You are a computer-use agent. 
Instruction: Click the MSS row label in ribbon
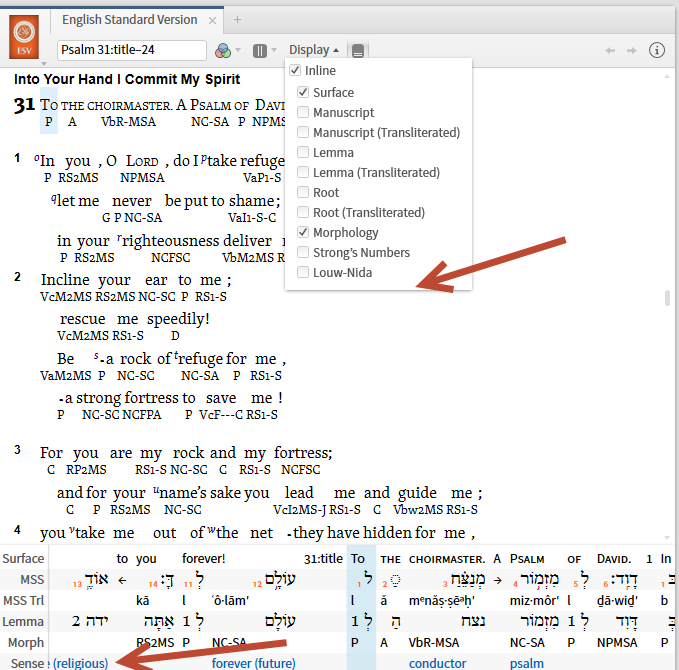(x=32, y=579)
